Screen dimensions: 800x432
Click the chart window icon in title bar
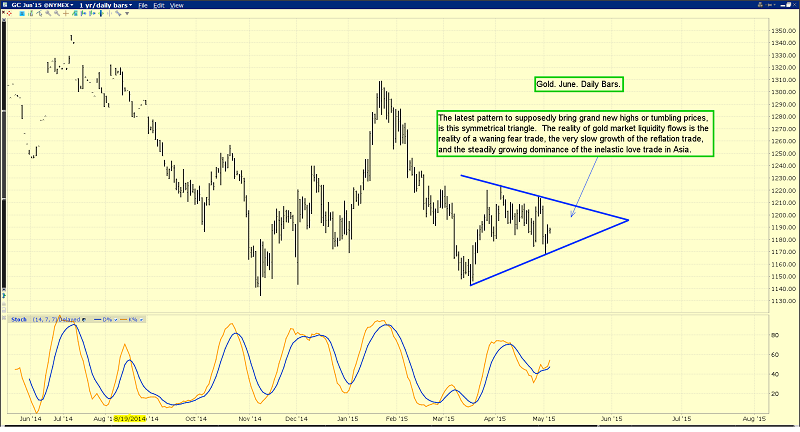tap(5, 5)
